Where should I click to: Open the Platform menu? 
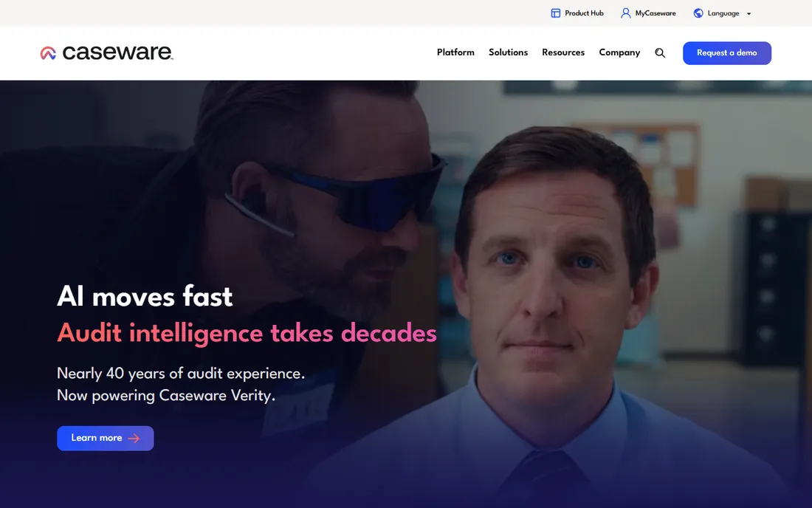pos(455,52)
